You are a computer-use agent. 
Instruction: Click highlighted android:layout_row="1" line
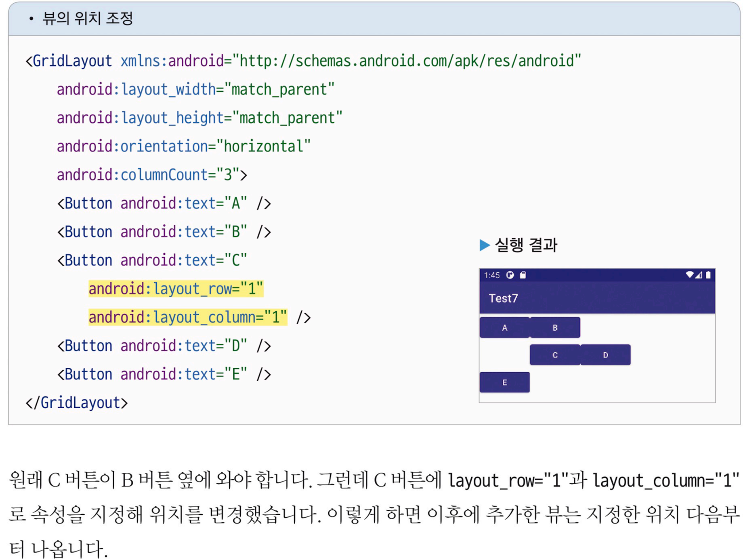[176, 289]
